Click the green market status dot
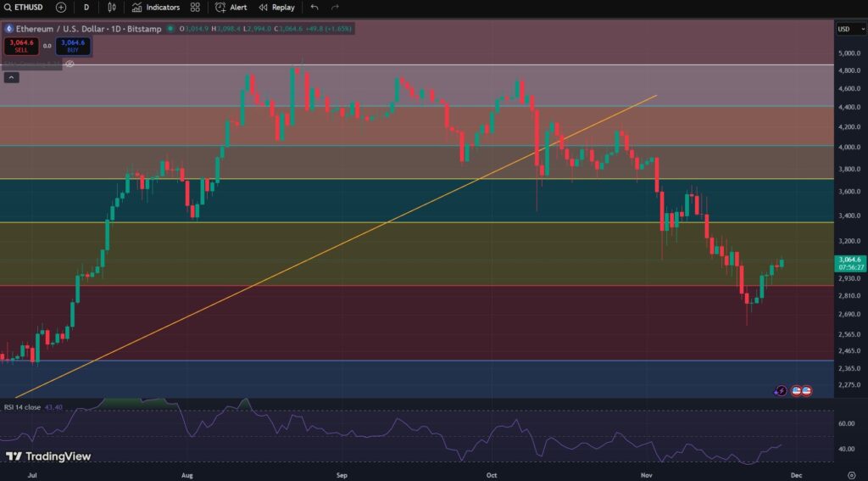The image size is (868, 481). [x=170, y=29]
